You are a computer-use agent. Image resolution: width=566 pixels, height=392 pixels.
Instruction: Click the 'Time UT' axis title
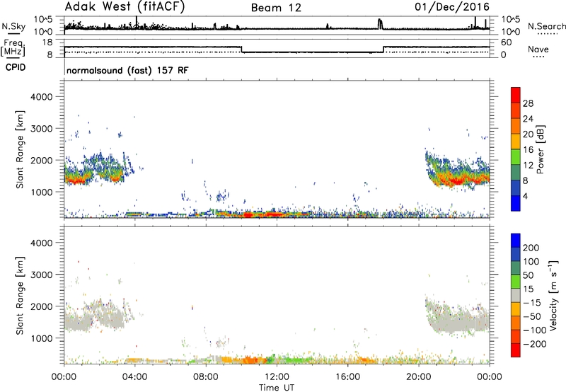(x=277, y=387)
